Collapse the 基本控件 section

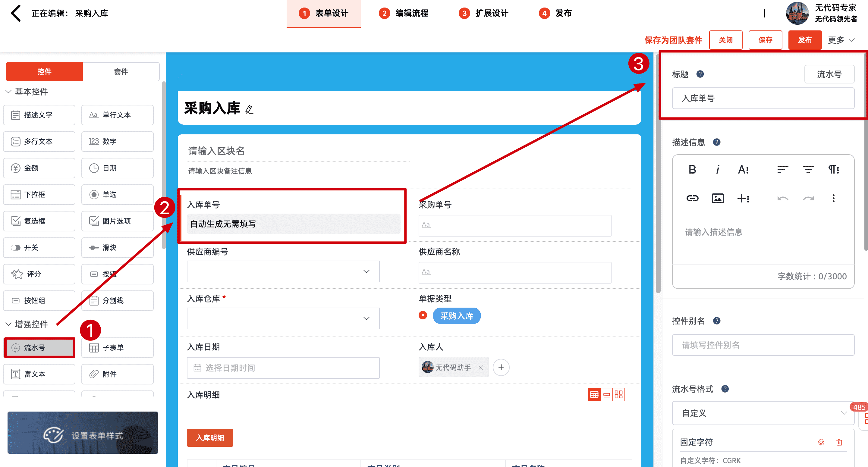pyautogui.click(x=9, y=92)
